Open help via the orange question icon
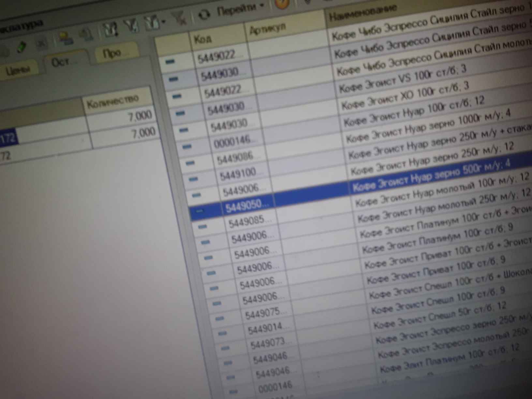Viewport: 532px width, 399px height. tap(282, 3)
